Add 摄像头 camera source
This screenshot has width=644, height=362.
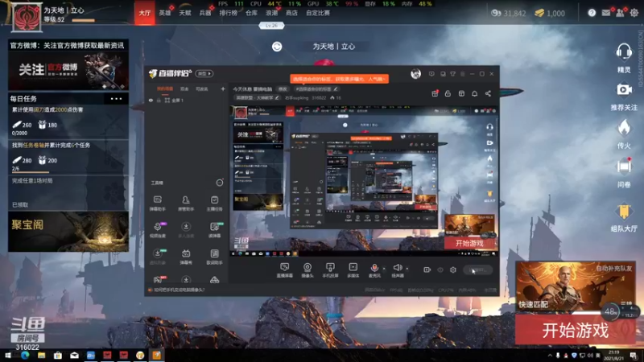click(x=308, y=270)
